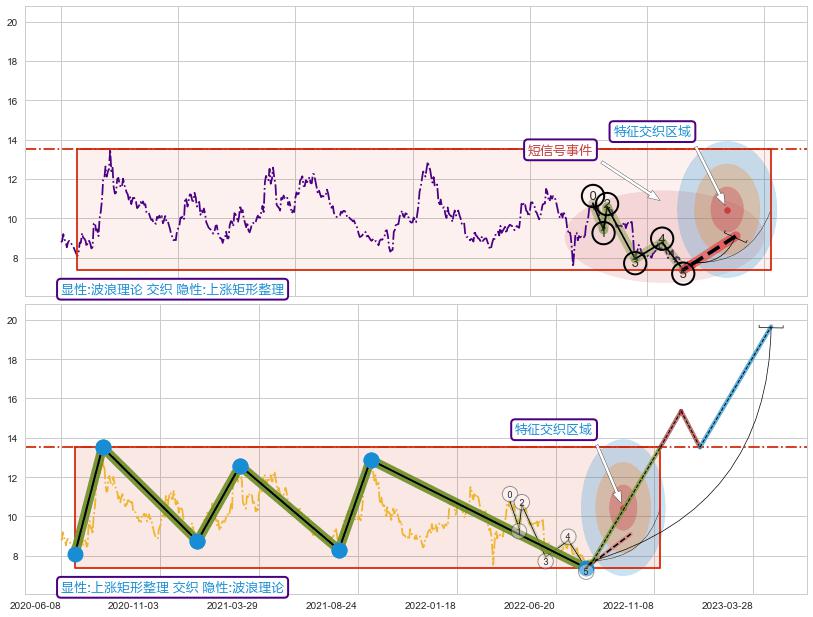Click the 2021-08-24 date label
The height and width of the screenshot is (617, 813).
331,606
